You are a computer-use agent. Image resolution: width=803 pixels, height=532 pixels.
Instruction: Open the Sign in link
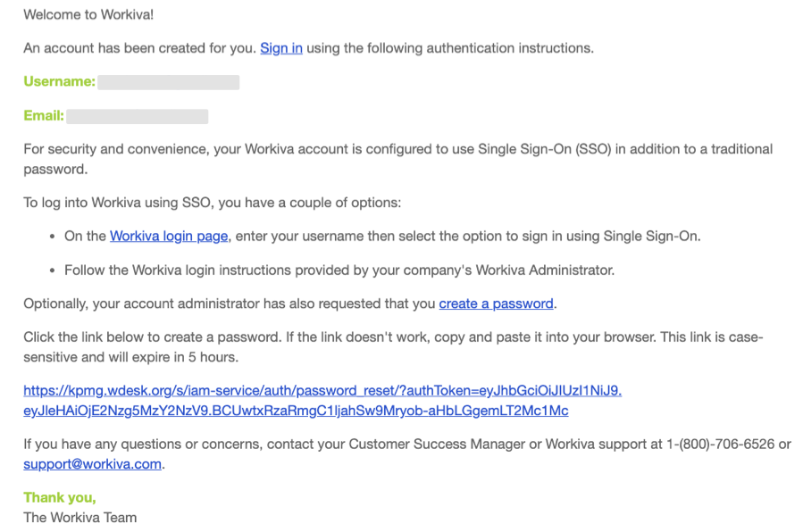pos(281,48)
